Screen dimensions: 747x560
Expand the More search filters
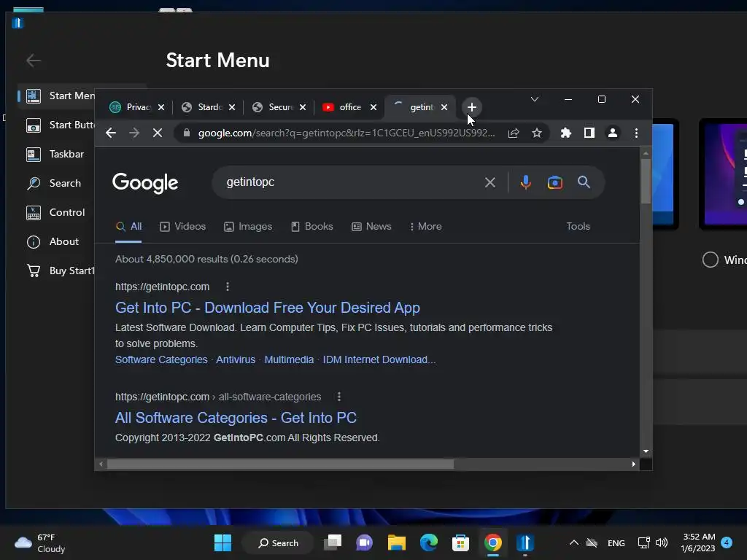click(426, 227)
